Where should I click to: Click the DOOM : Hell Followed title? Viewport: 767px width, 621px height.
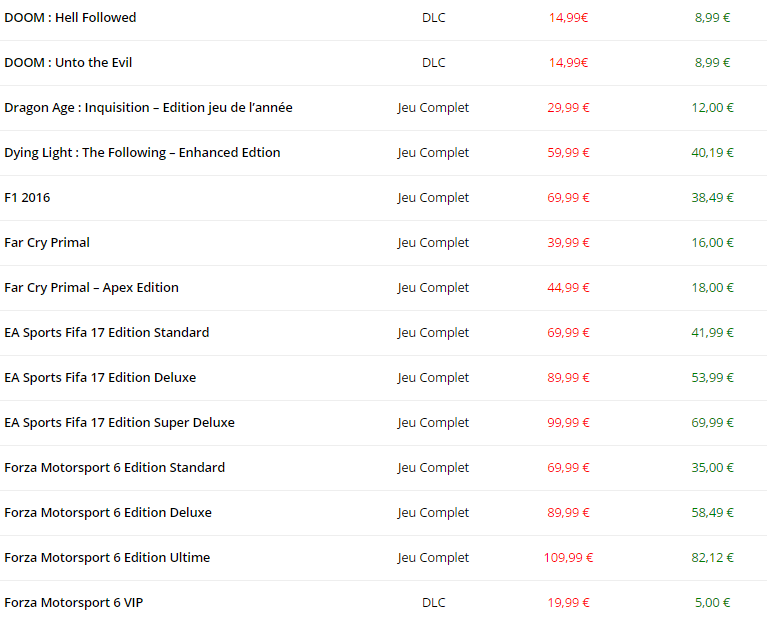click(70, 18)
